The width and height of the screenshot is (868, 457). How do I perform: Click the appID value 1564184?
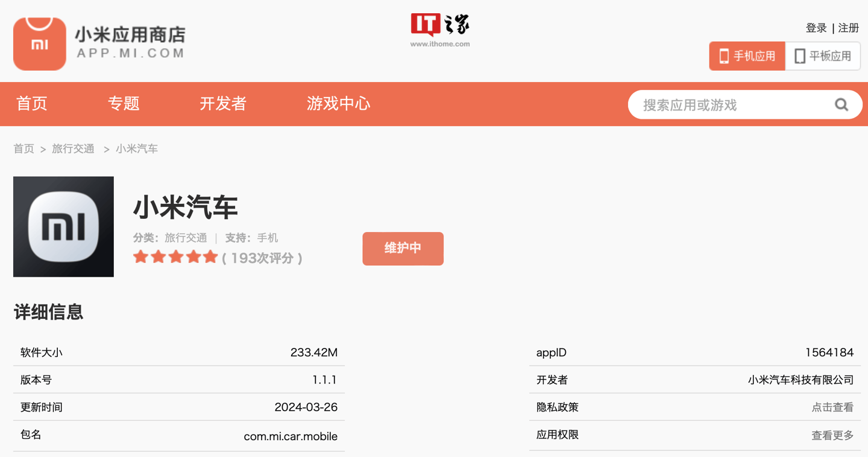point(829,353)
